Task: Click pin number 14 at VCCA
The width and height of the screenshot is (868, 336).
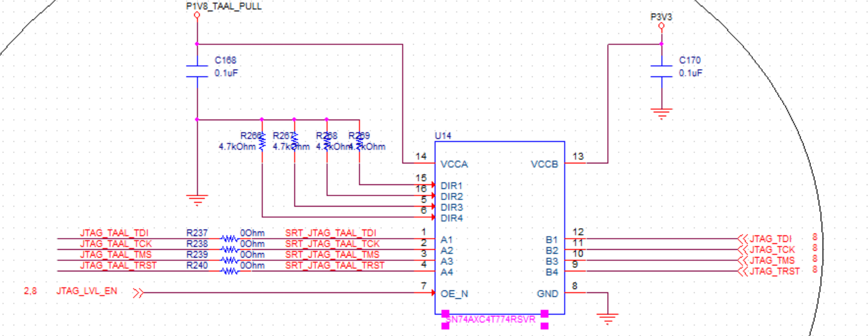Action: (421, 156)
